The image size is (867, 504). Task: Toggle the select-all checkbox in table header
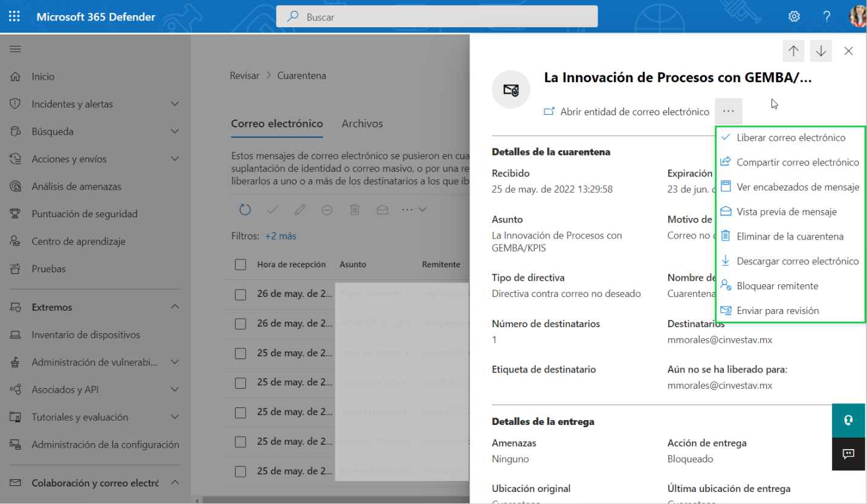240,264
